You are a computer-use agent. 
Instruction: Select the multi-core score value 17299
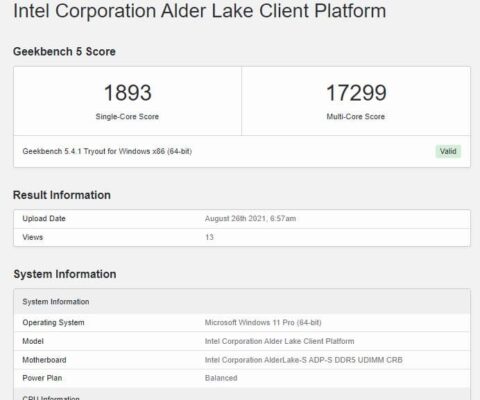(x=356, y=93)
